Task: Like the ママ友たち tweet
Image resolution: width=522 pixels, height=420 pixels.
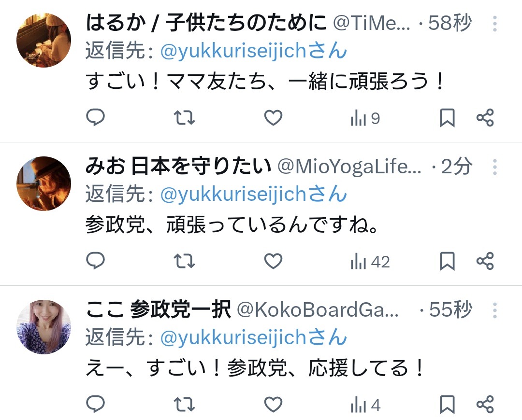Action: click(273, 117)
